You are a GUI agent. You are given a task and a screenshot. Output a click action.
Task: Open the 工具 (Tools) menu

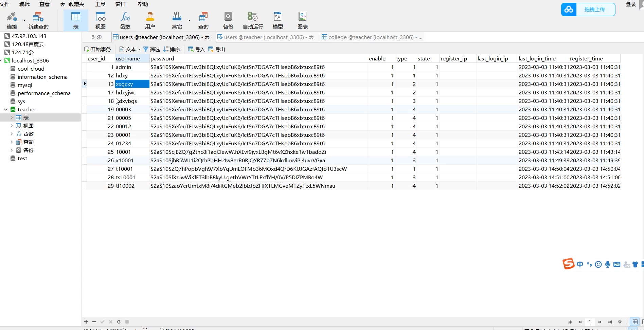click(x=100, y=4)
